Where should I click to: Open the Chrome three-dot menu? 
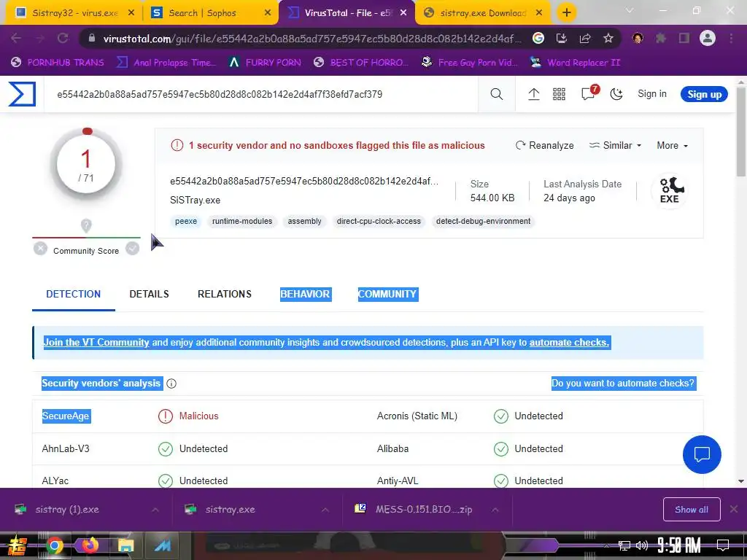[x=731, y=38]
